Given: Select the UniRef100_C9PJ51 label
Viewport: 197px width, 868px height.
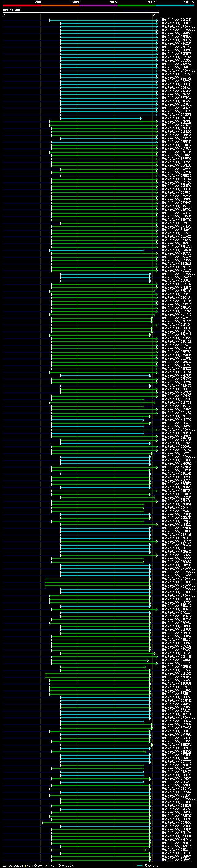Looking at the screenshot, I should [x=177, y=809].
